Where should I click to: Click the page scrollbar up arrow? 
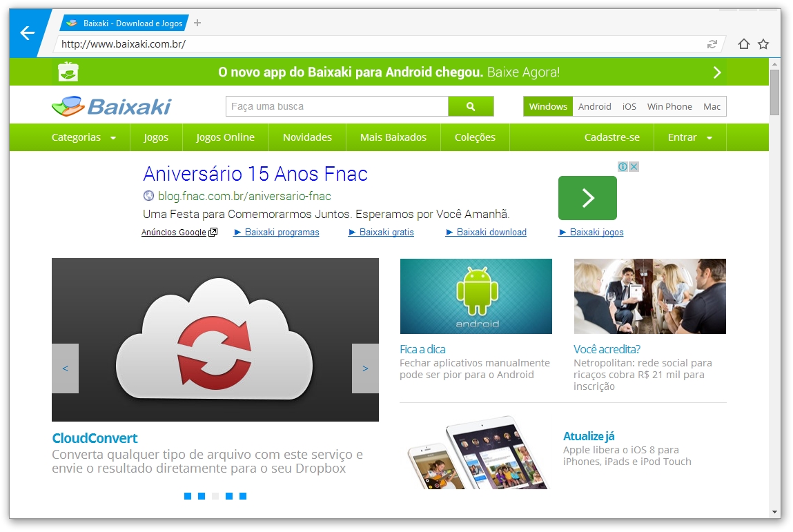pos(774,63)
